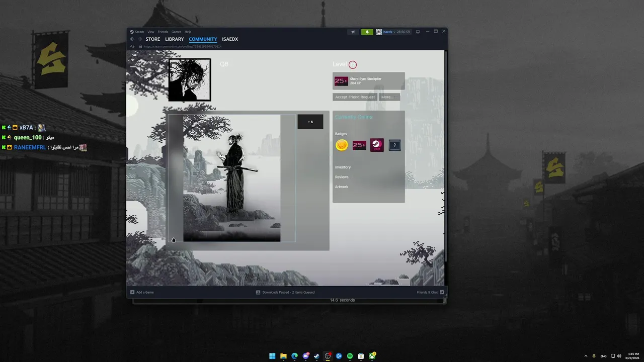Click the Level number circle badge

click(x=353, y=65)
